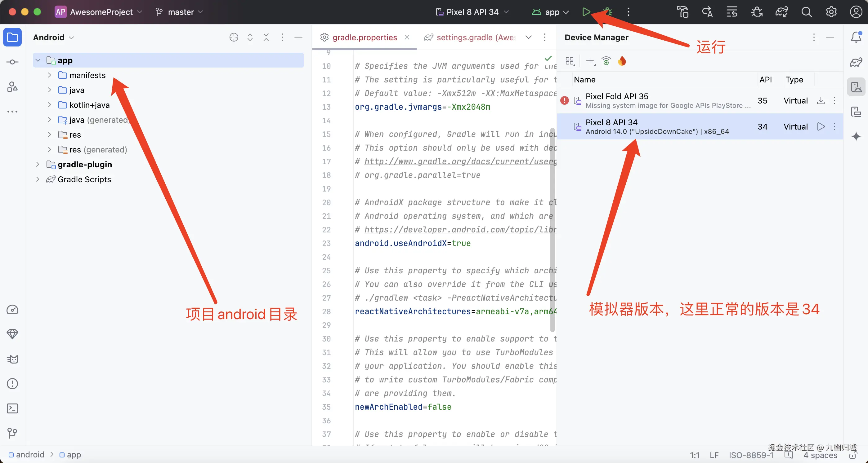Image resolution: width=868 pixels, height=463 pixels.
Task: Toggle the Project tool window folder button
Action: click(x=12, y=37)
